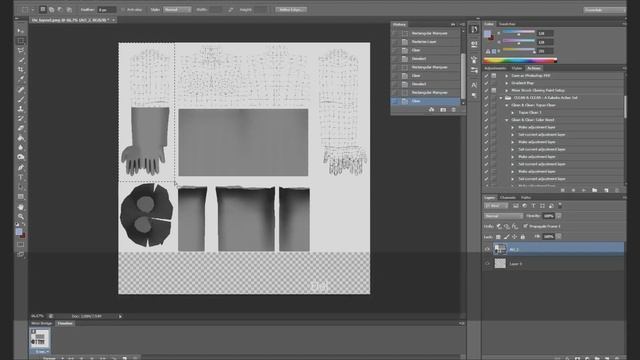Image resolution: width=640 pixels, height=360 pixels.
Task: Expand the Topaz Clean 3 step
Action: coord(513,112)
